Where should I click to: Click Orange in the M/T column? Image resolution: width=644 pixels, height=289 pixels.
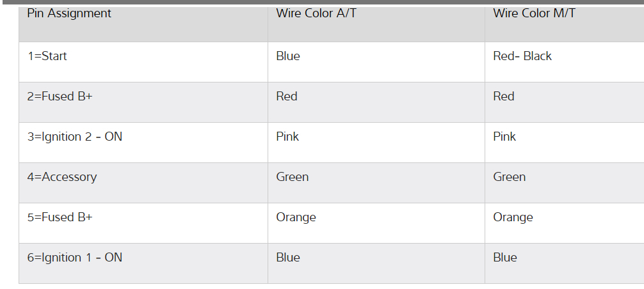[x=513, y=217]
